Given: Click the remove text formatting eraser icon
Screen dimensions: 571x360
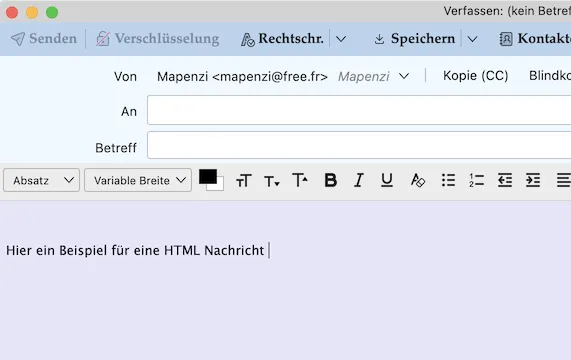Looking at the screenshot, I should 418,180.
